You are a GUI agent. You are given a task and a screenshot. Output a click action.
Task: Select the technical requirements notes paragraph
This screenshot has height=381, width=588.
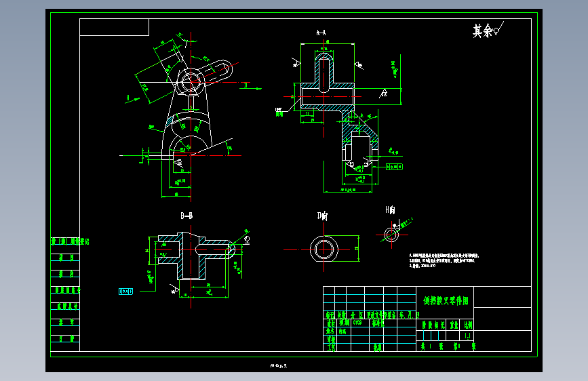point(444,260)
